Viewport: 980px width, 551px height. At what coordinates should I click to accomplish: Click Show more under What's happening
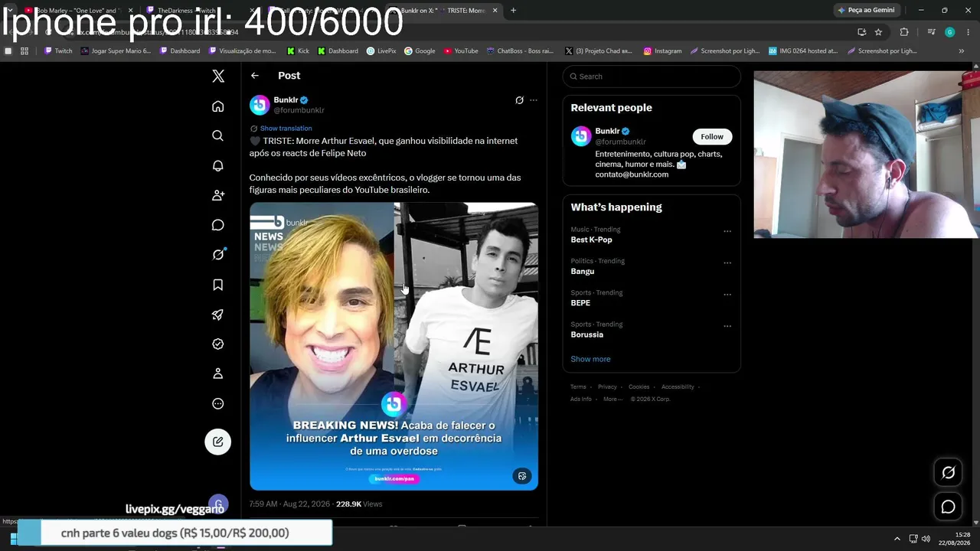(x=590, y=359)
